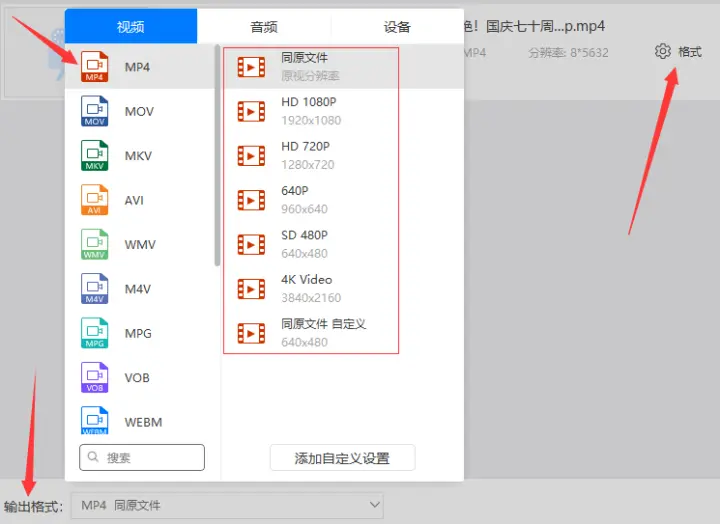This screenshot has width=720, height=524.
Task: Select WEBM label in format list
Action: [143, 422]
